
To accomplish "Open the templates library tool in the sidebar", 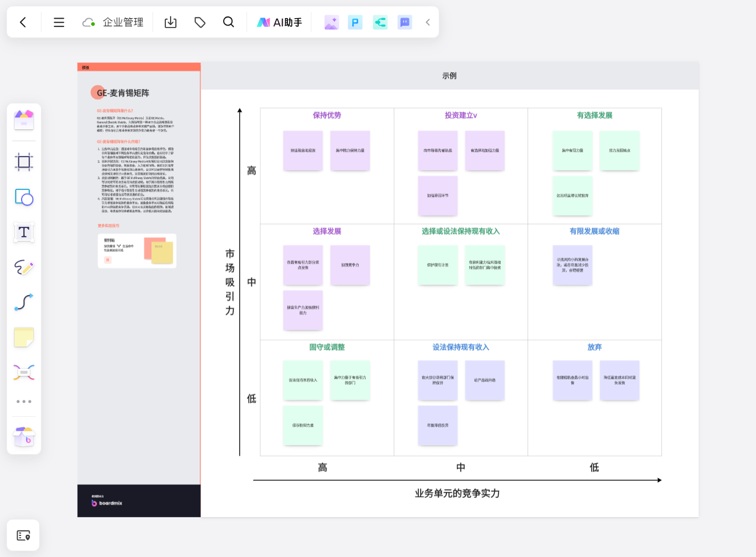I will (24, 120).
